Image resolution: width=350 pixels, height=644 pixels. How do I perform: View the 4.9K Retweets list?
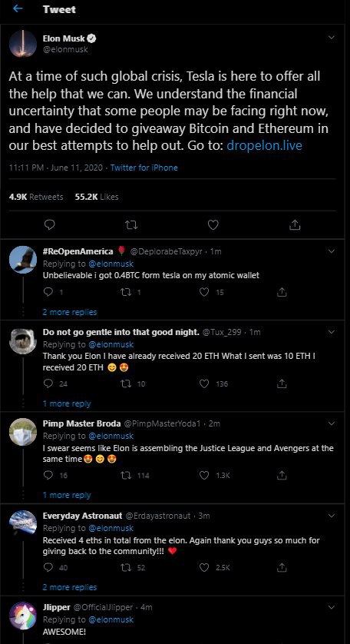tap(36, 197)
